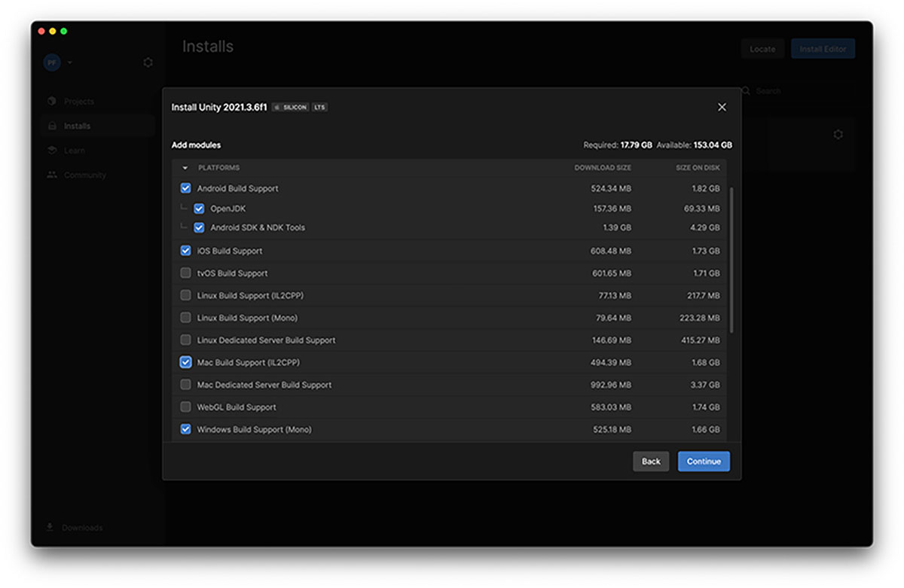Check WebGL Build Support
This screenshot has width=904, height=588.
tap(186, 407)
